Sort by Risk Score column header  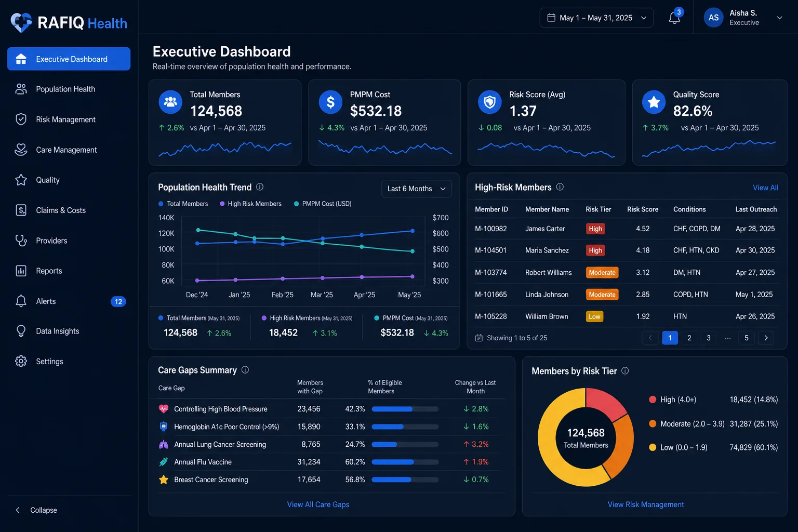[x=643, y=209]
